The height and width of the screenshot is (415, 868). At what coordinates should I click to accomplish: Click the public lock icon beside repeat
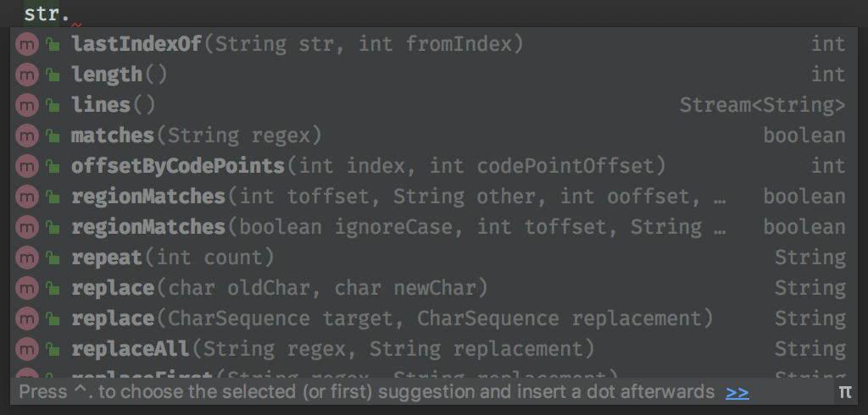tap(53, 257)
